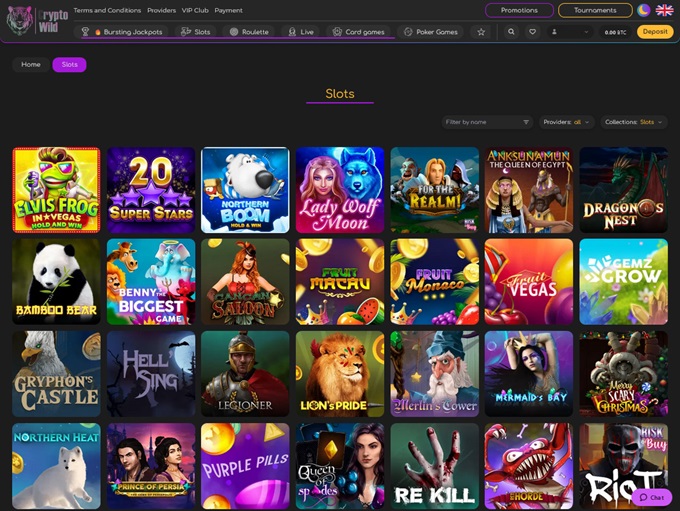Click the trophy icon left of Bursting Jackpots
The width and height of the screenshot is (680, 511).
86,32
